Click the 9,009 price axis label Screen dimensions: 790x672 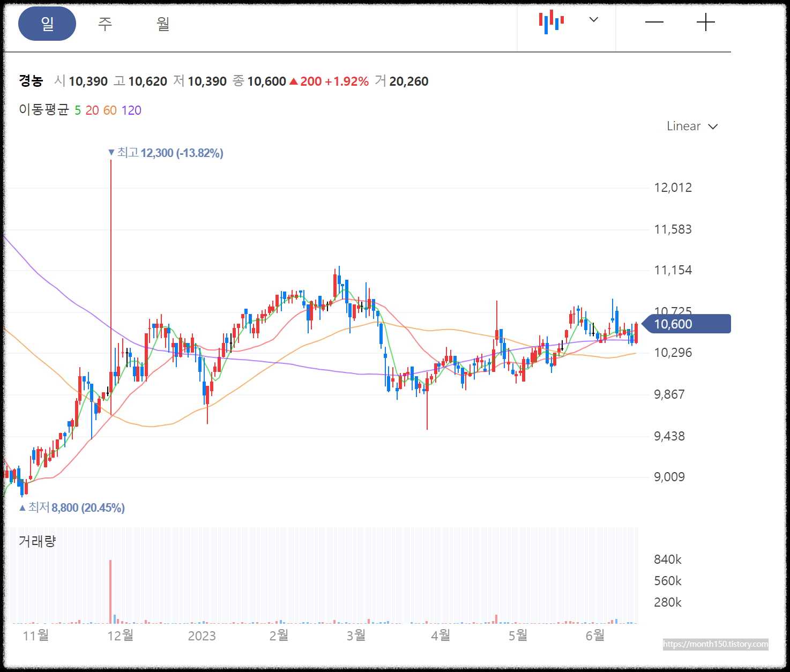tap(669, 477)
